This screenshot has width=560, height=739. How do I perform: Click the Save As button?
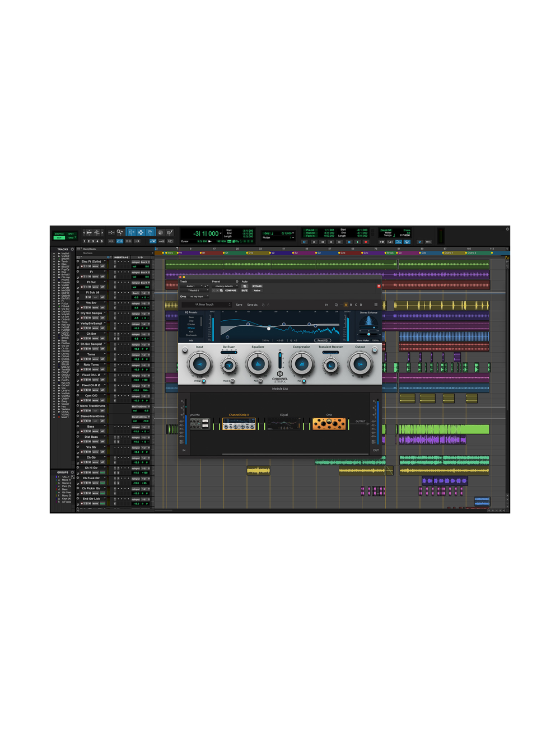[253, 305]
